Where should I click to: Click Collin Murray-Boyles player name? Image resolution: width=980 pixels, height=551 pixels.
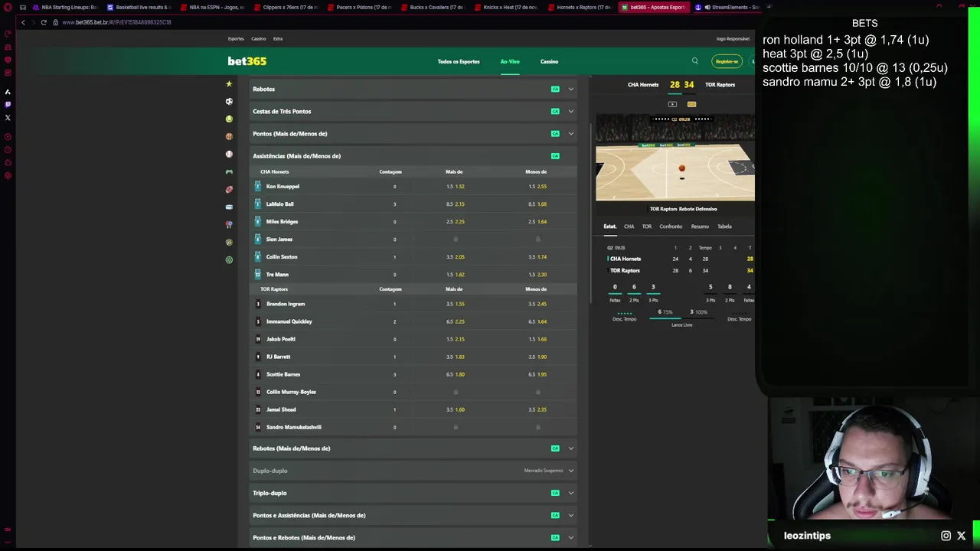[x=291, y=392]
